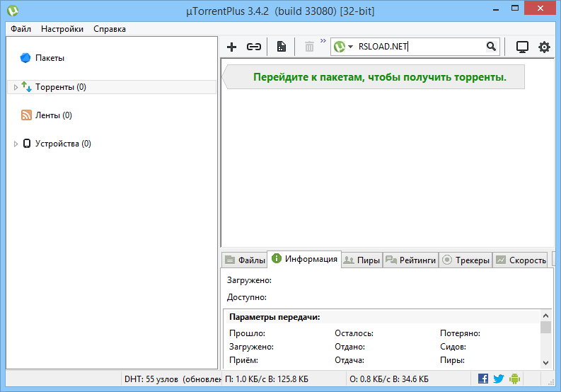Click the 'Сидов:' label
561x392 pixels.
point(453,347)
